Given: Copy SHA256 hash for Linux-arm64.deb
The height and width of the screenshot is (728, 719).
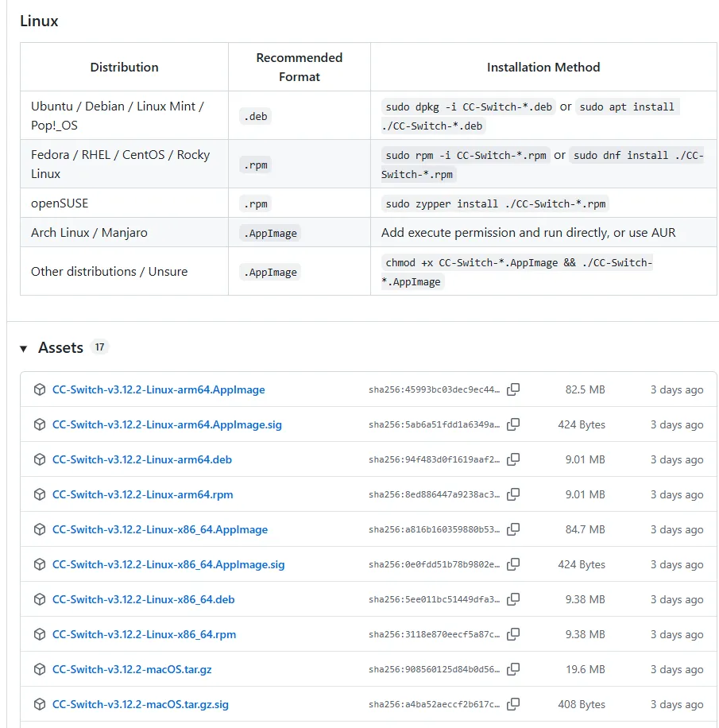Looking at the screenshot, I should [514, 459].
